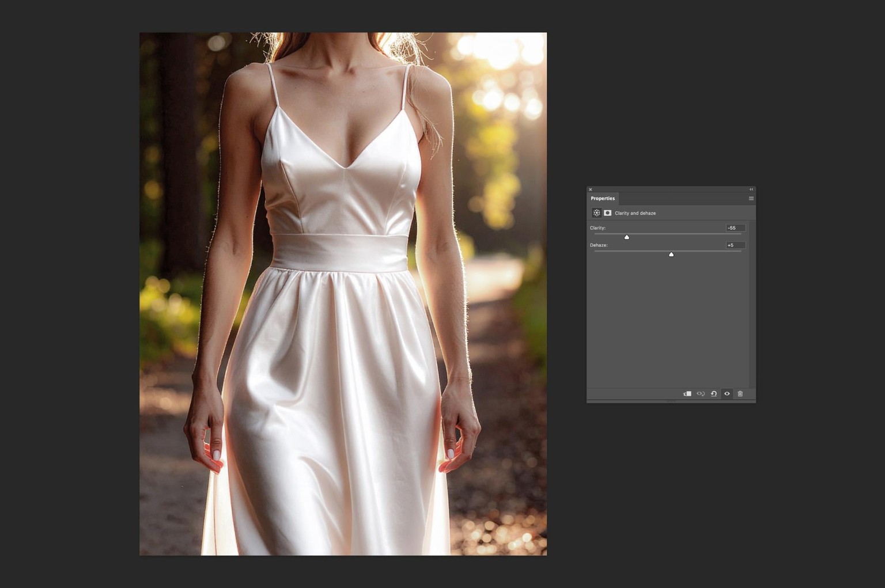The image size is (885, 588).
Task: Switch to the Properties tab
Action: coord(603,199)
